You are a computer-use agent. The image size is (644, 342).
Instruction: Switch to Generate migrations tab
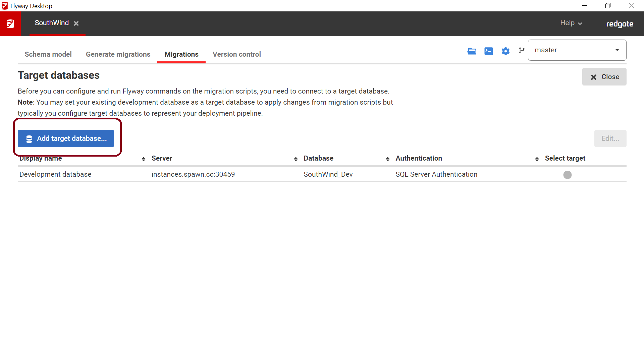pos(118,54)
